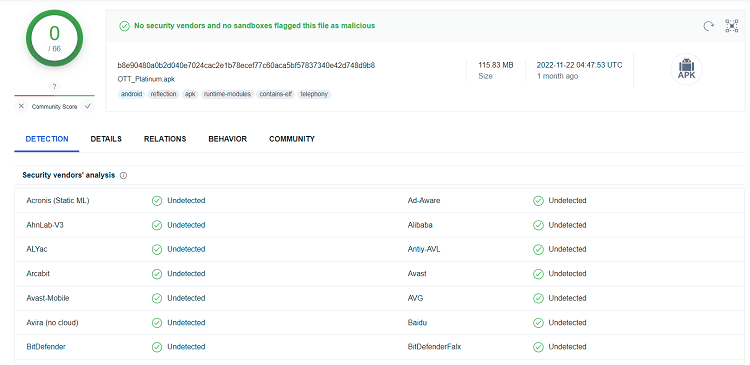
Task: Click the Undetected result for Arcabit
Action: pos(186,274)
